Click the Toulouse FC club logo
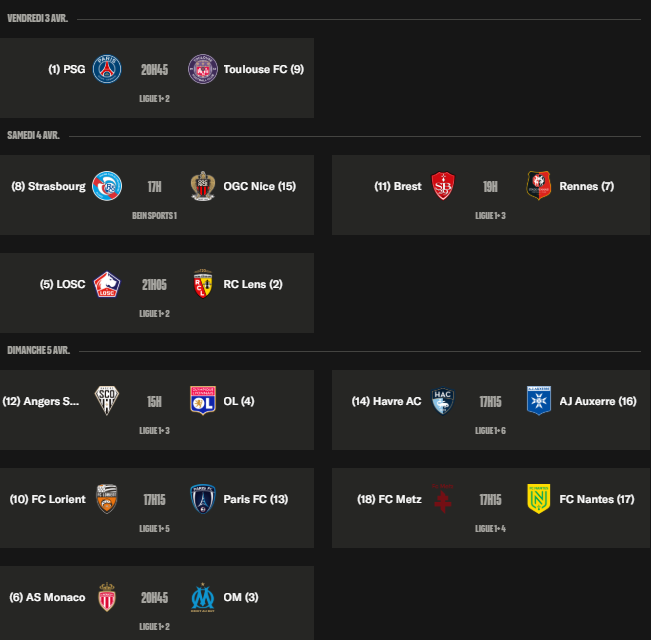651x640 pixels. [203, 69]
